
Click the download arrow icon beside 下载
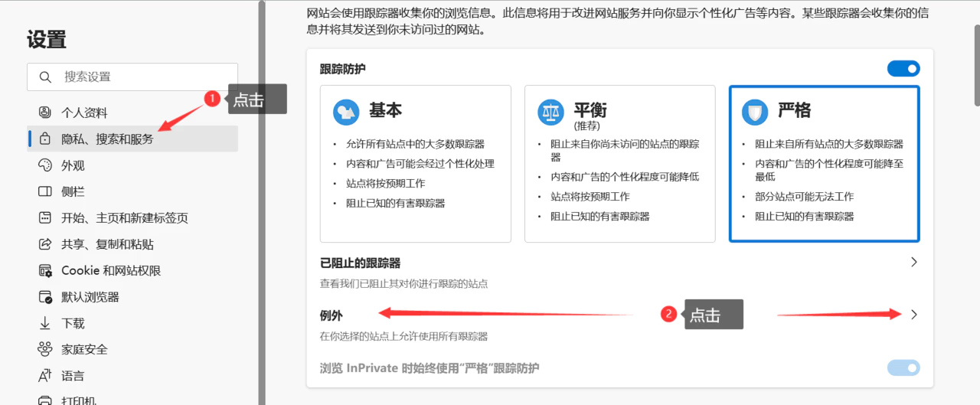[x=45, y=323]
